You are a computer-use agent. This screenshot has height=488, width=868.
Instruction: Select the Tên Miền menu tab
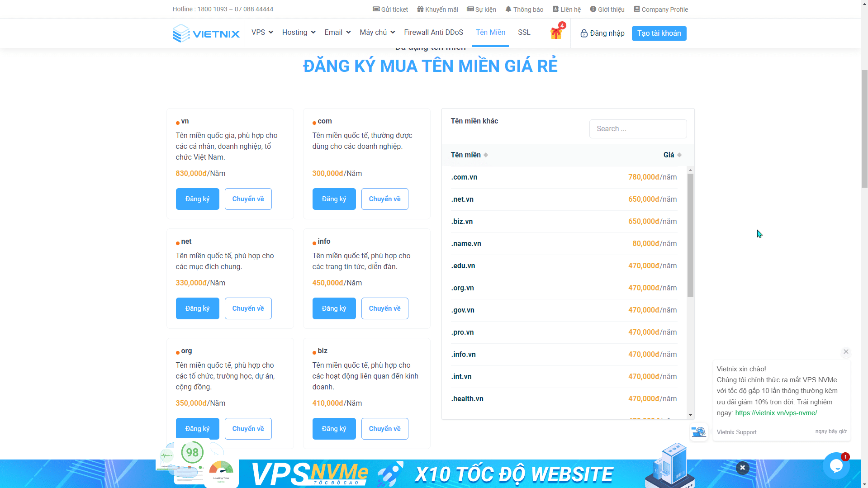tap(490, 32)
